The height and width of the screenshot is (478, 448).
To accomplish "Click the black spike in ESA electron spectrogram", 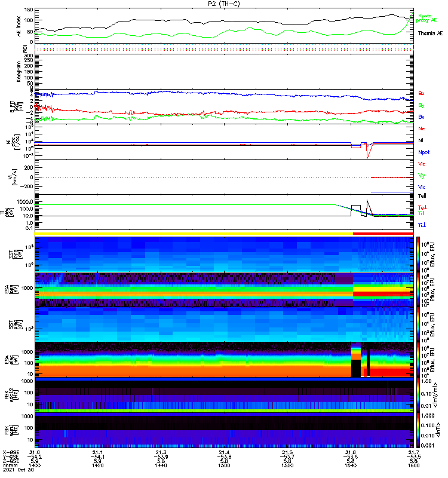I will pyautogui.click(x=368, y=360).
